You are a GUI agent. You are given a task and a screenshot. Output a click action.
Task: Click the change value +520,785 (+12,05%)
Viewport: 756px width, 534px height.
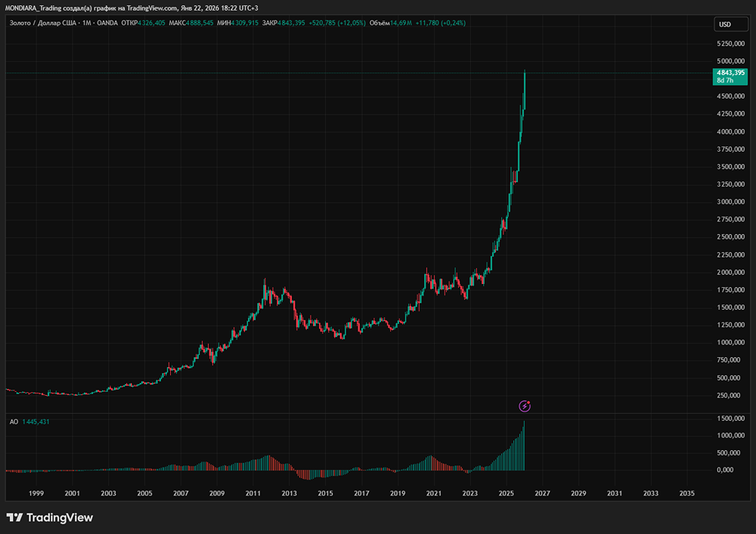click(x=337, y=23)
